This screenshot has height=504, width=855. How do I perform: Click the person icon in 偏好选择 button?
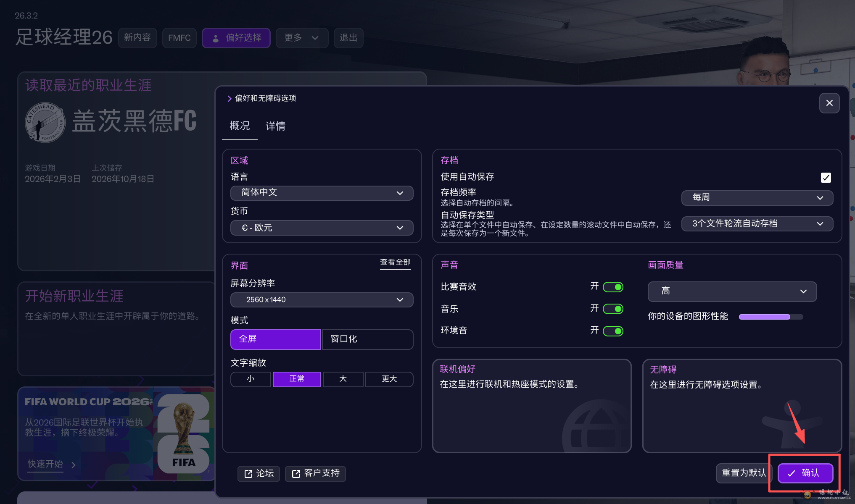tap(215, 38)
